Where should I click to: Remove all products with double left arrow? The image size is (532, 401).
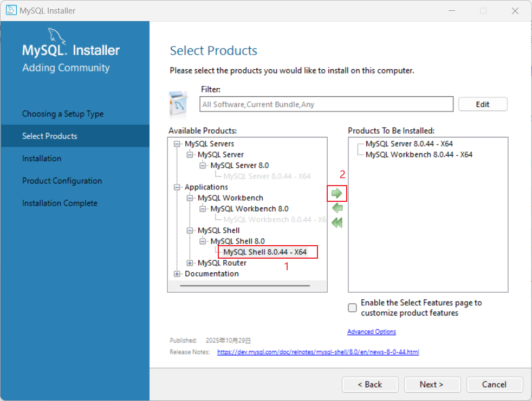[337, 223]
